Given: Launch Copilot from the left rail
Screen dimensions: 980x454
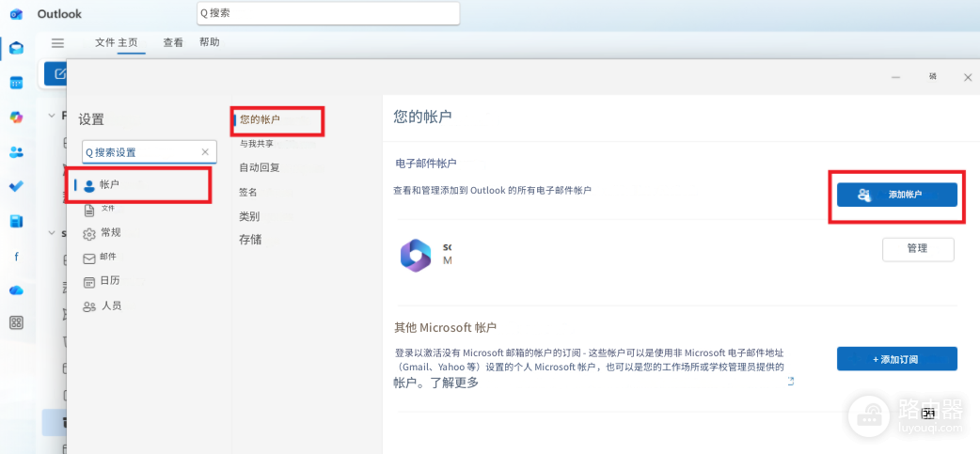Looking at the screenshot, I should tap(17, 117).
